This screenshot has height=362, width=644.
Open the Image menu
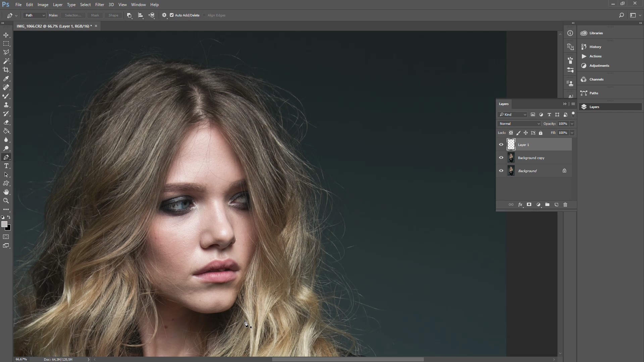[x=43, y=5]
